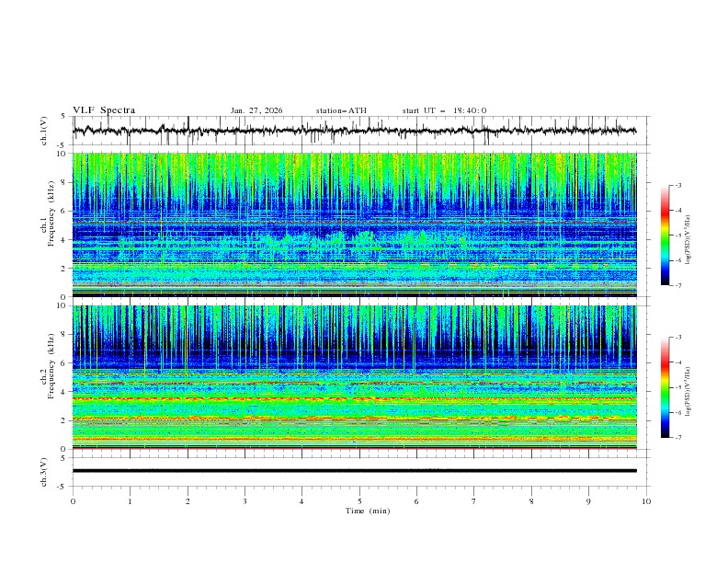Click the "5" tick on ch.1(V) axis

tap(63, 117)
